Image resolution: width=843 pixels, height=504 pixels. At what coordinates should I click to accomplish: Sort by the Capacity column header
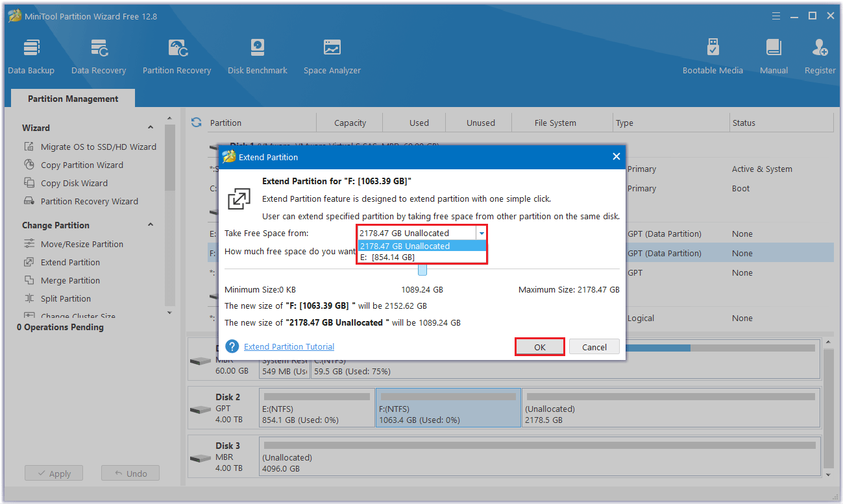(x=350, y=123)
